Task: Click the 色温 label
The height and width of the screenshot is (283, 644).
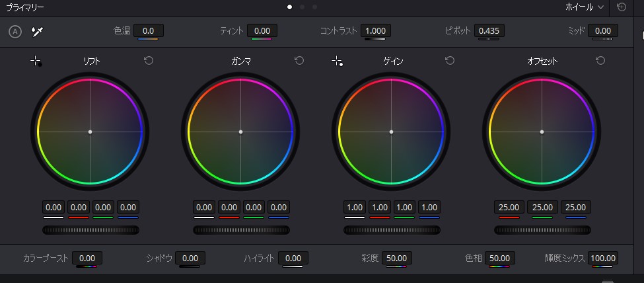Action: [122, 31]
